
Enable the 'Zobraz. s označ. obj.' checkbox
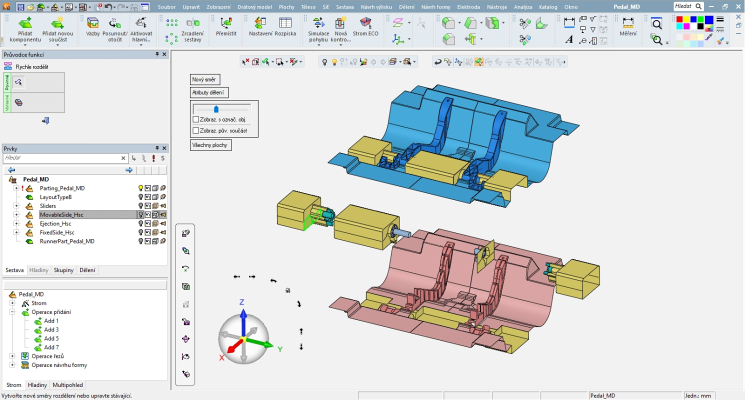[196, 119]
